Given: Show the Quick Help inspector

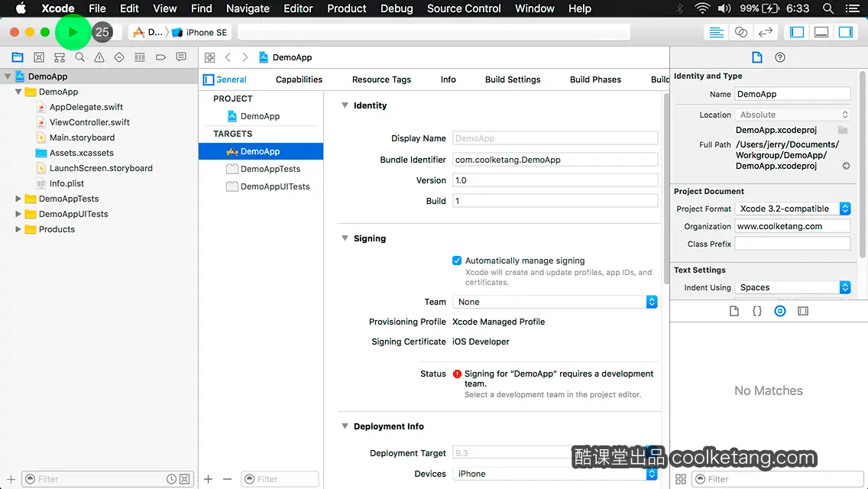Looking at the screenshot, I should coord(780,57).
